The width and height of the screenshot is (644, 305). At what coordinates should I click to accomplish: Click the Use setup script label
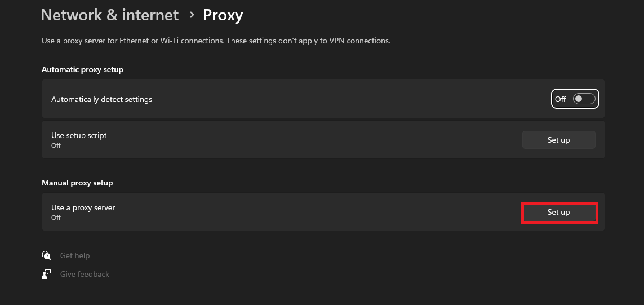[79, 135]
